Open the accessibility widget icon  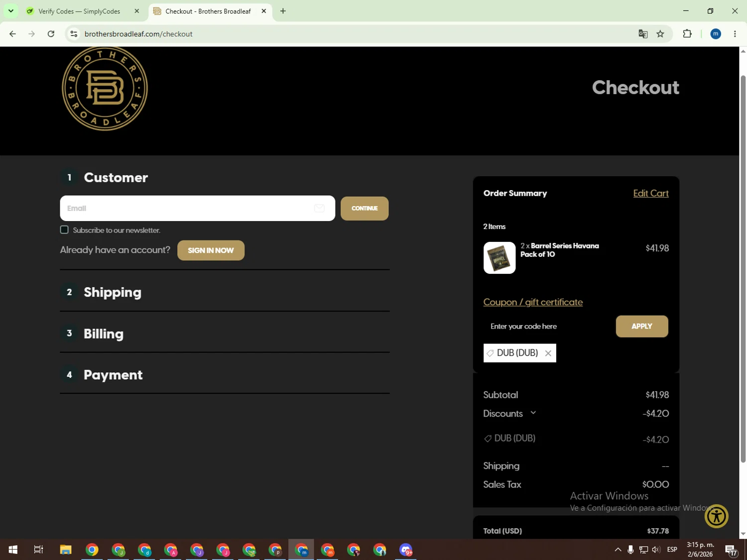click(717, 516)
